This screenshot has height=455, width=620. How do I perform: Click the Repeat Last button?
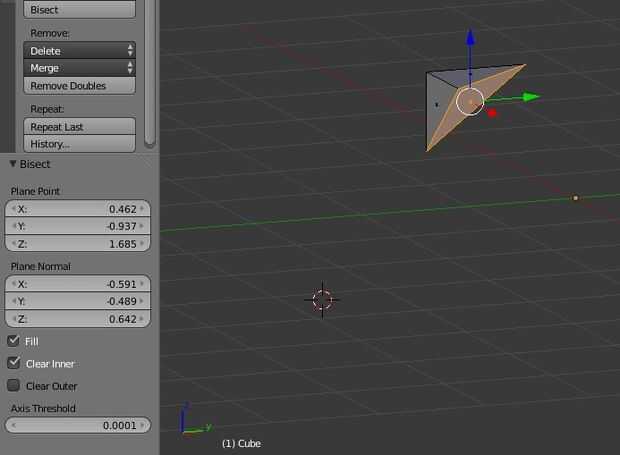(x=79, y=126)
